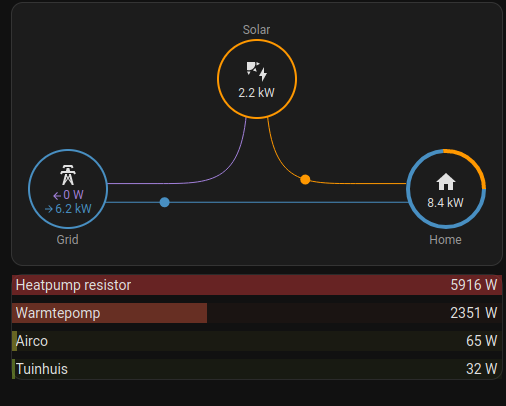Screen dimensions: 506x406
Task: Click the purple return-to-grid arrow
Action: pos(57,195)
